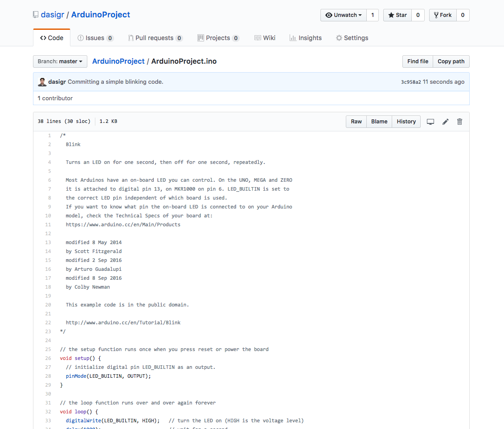This screenshot has height=429, width=504.
Task: Open the ArduinoProject repository title link
Action: (101, 15)
